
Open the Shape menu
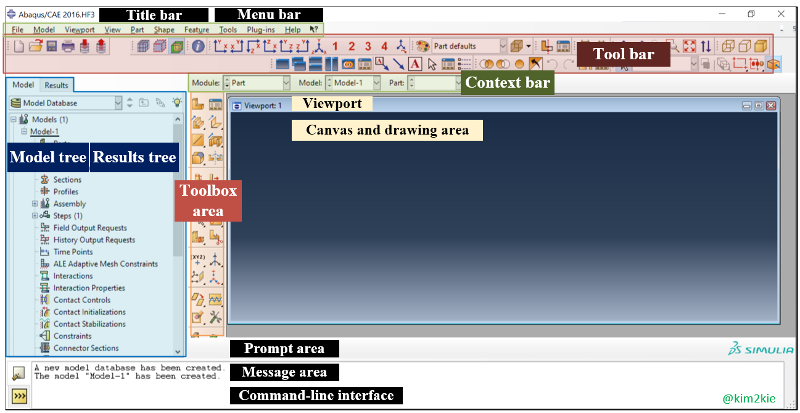[x=164, y=30]
